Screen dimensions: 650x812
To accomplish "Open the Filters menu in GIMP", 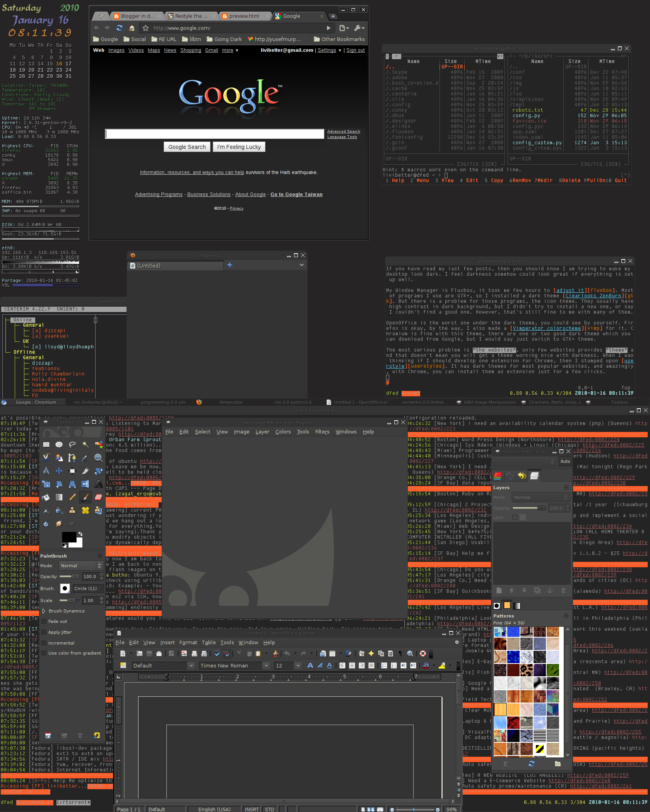I will pyautogui.click(x=322, y=432).
